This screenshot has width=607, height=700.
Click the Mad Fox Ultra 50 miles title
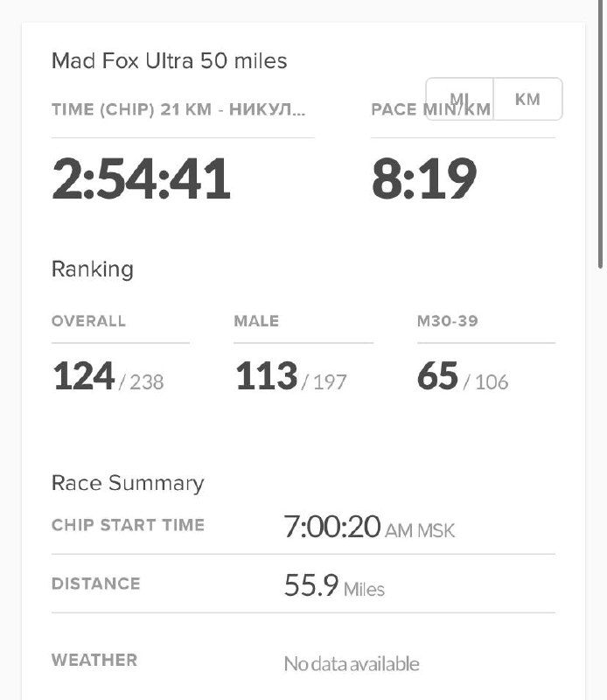coord(170,61)
